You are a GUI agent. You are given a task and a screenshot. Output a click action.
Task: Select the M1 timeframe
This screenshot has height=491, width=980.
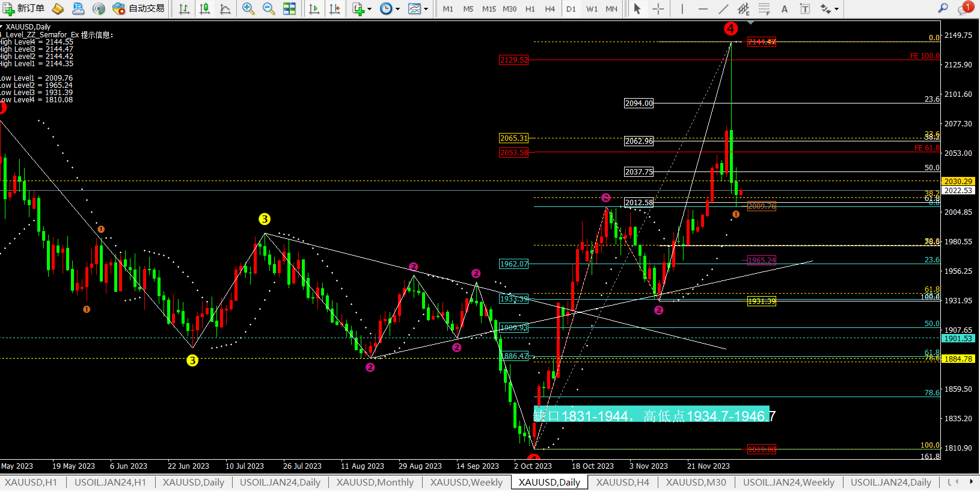click(x=448, y=9)
